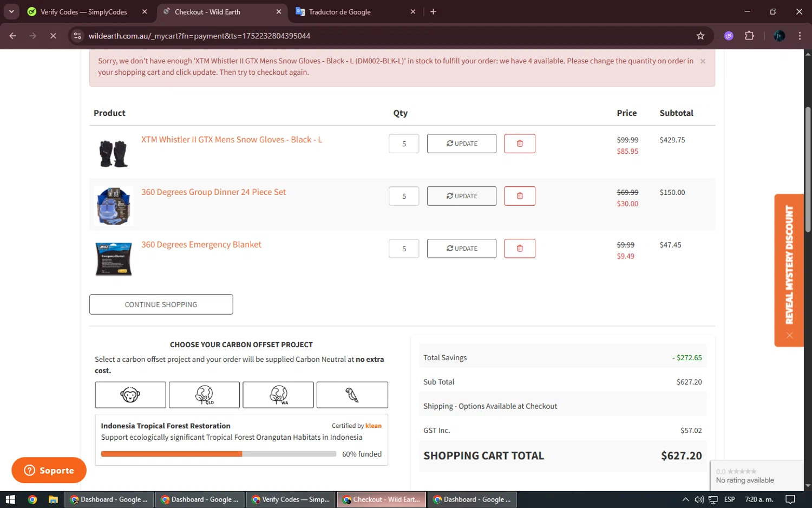812x508 pixels.
Task: Open the Chrome extensions puzzle icon
Action: 749,36
